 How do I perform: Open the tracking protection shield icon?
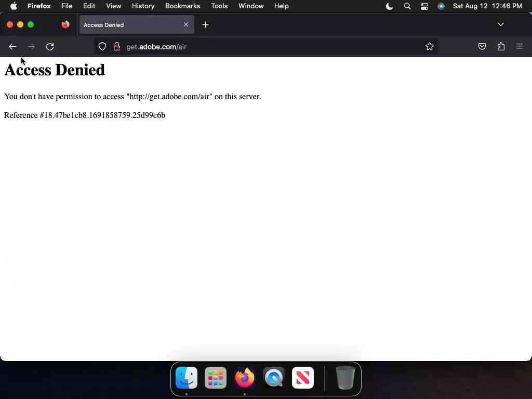102,46
